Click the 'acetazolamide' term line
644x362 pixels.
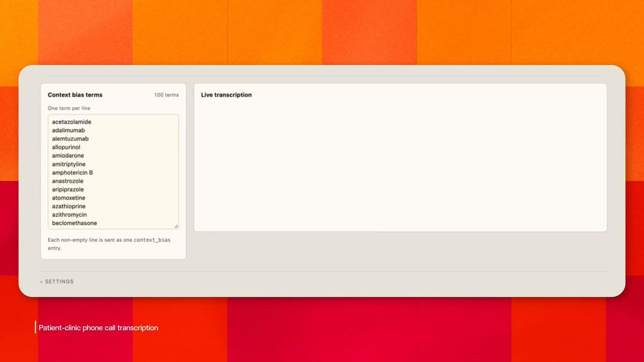tap(71, 122)
